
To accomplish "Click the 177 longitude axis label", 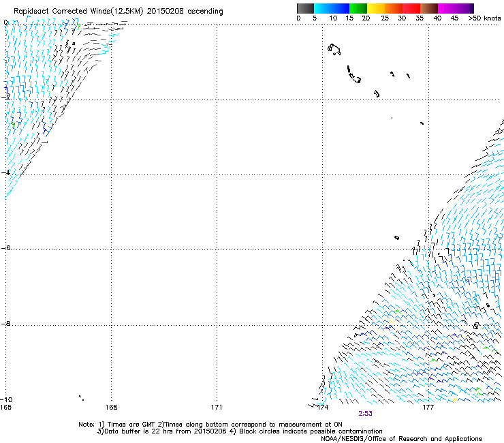I will tap(428, 408).
